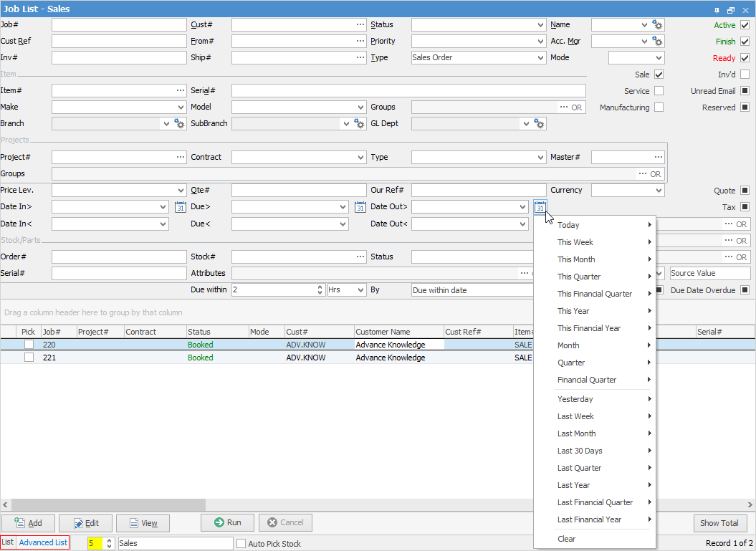756x551 pixels.
Task: Click the gear icon beside Acc. Mgr
Action: pyautogui.click(x=657, y=42)
